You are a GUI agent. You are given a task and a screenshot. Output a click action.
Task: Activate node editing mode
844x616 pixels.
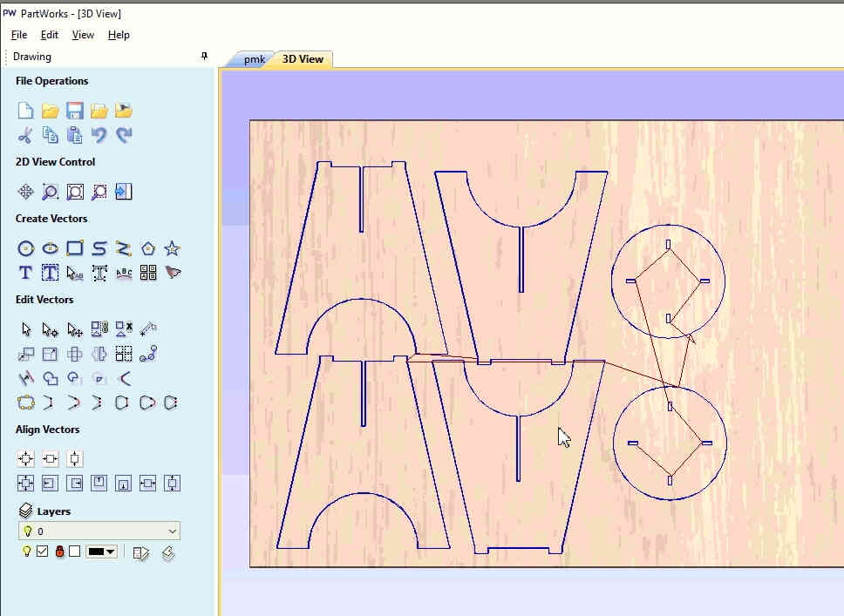pyautogui.click(x=50, y=328)
